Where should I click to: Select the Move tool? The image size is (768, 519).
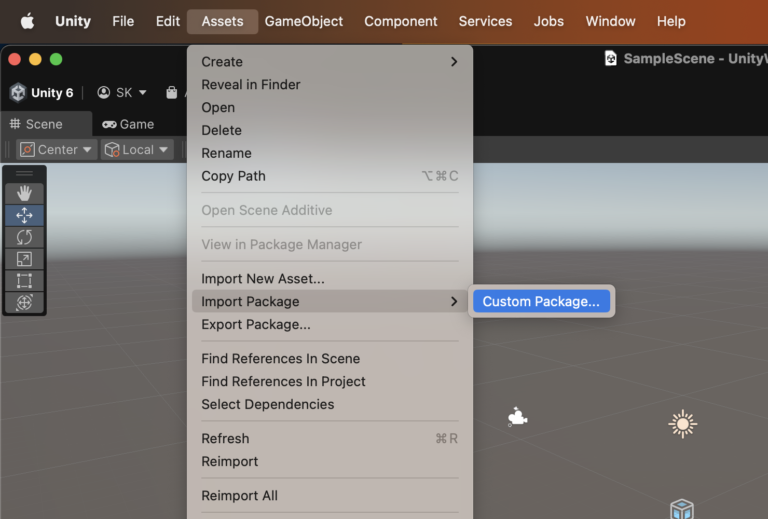[x=24, y=215]
